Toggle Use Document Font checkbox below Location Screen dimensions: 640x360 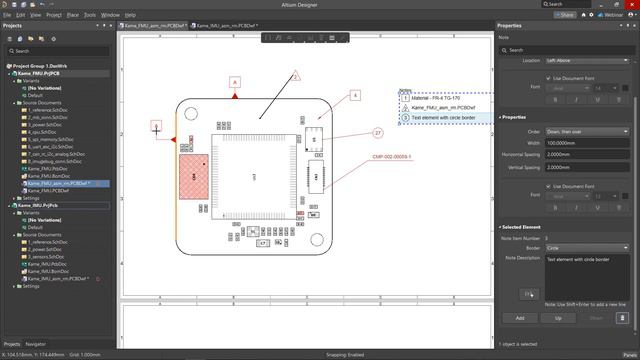[x=548, y=78]
